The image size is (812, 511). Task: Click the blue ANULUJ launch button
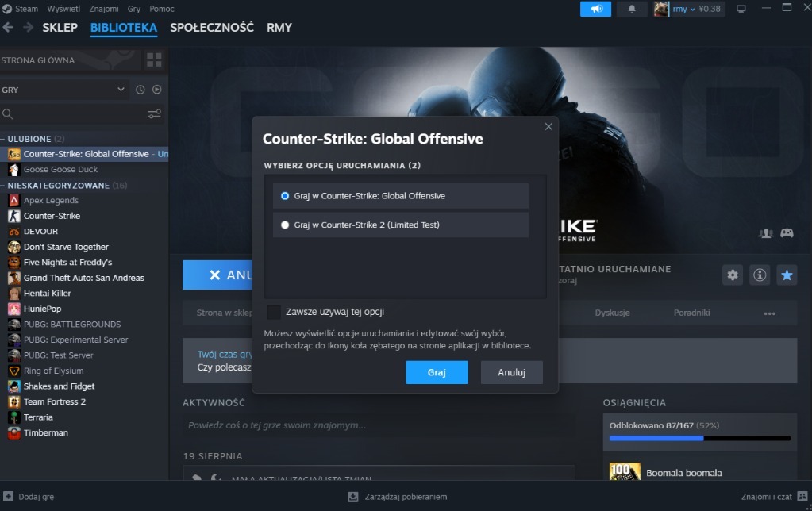point(217,275)
